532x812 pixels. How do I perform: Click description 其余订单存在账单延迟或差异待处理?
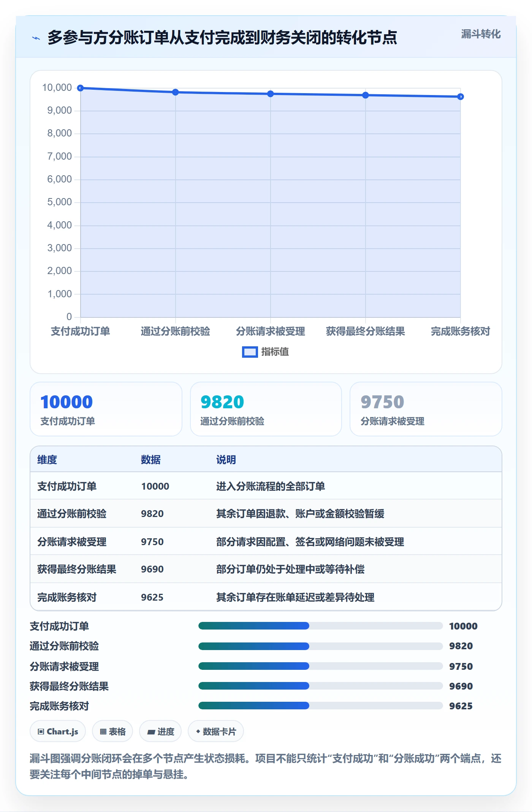tap(295, 598)
